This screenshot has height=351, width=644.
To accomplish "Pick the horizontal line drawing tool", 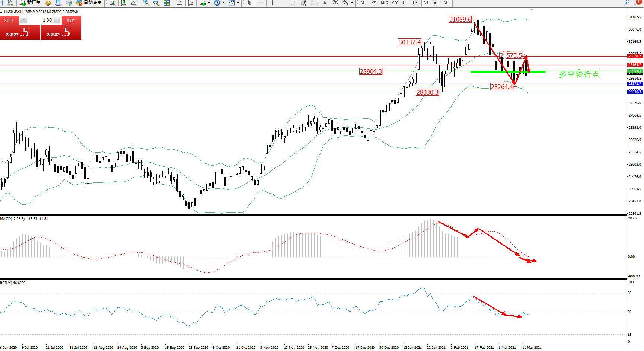I will coord(283,3).
